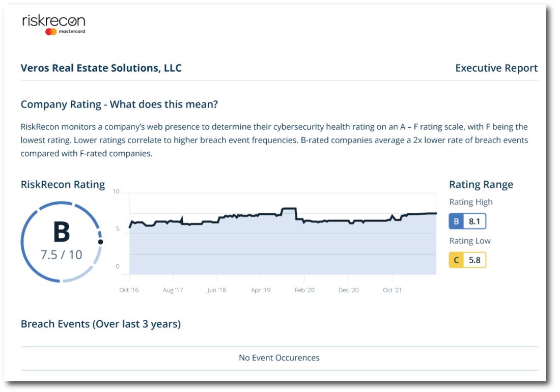The height and width of the screenshot is (392, 560).
Task: Switch to the Company Rating section header
Action: point(119,104)
